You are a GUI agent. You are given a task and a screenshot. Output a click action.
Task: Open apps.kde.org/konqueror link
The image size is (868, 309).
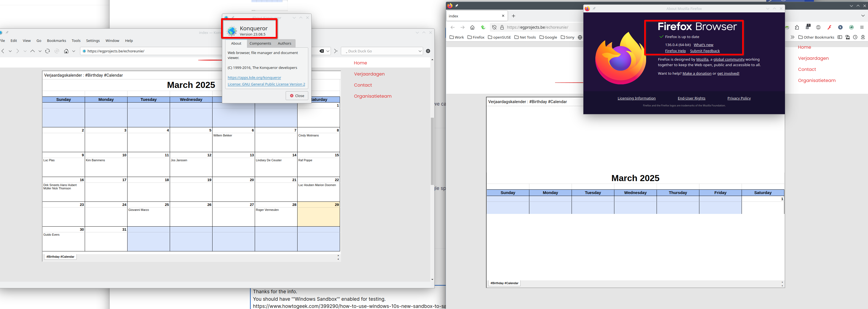click(254, 78)
